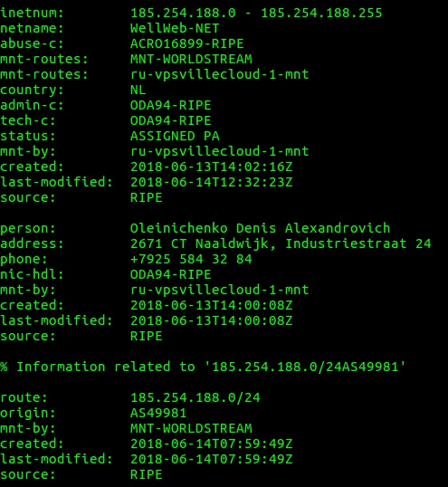
Task: Select person name Oleinichenko Denis Alexandrovich
Action: click(x=260, y=228)
